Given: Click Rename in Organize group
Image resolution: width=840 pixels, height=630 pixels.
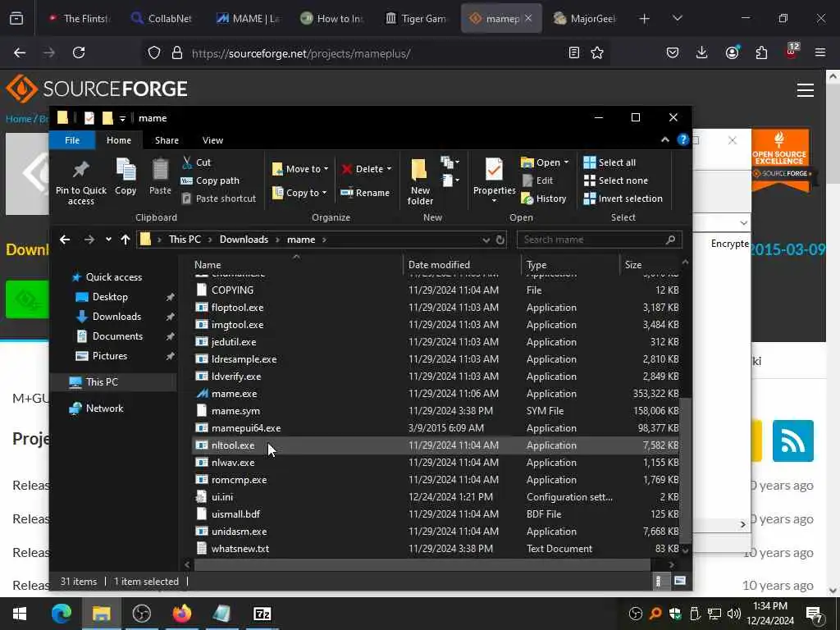Looking at the screenshot, I should click(365, 193).
